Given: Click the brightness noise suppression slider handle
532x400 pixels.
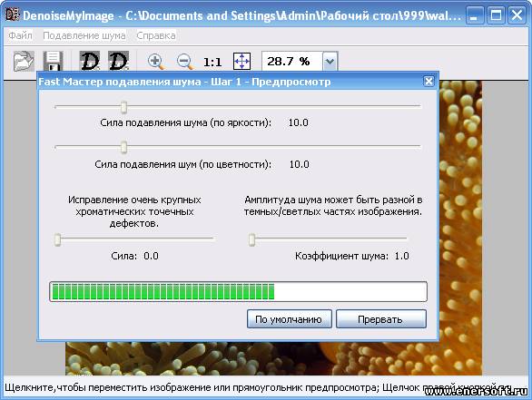Looking at the screenshot, I should coord(123,107).
